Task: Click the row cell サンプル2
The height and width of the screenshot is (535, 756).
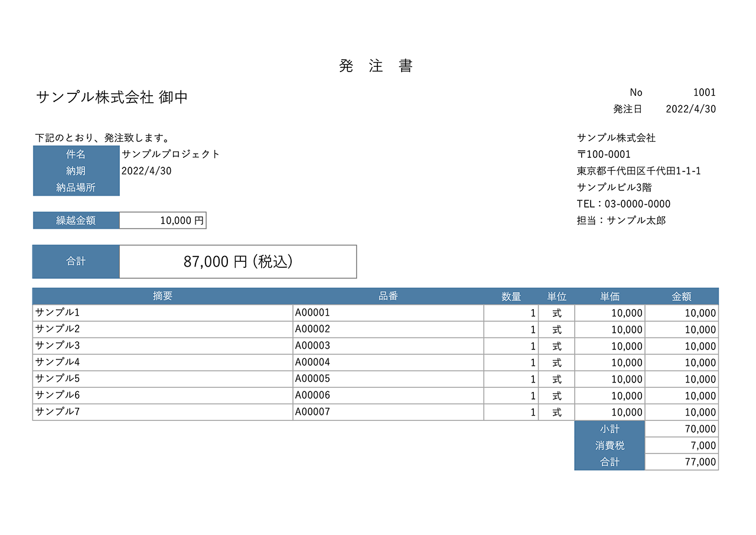Action: pos(163,329)
